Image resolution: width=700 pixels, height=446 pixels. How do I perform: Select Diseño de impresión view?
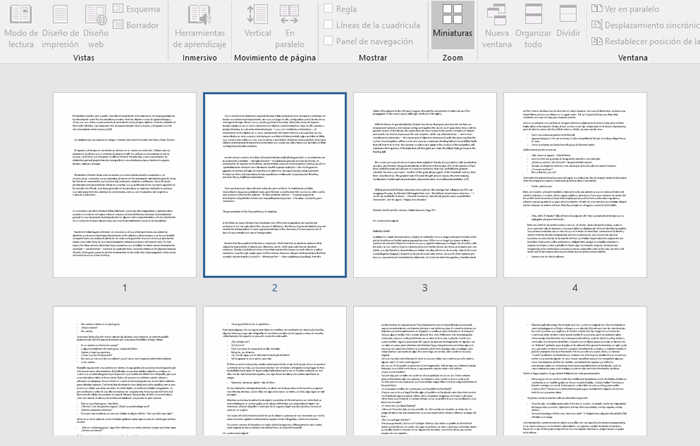61,24
